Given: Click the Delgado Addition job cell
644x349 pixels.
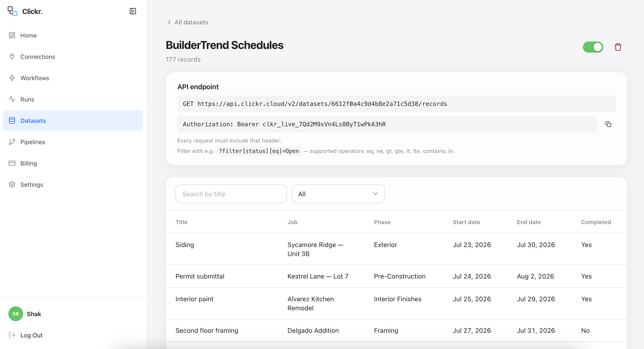Looking at the screenshot, I should 313,330.
